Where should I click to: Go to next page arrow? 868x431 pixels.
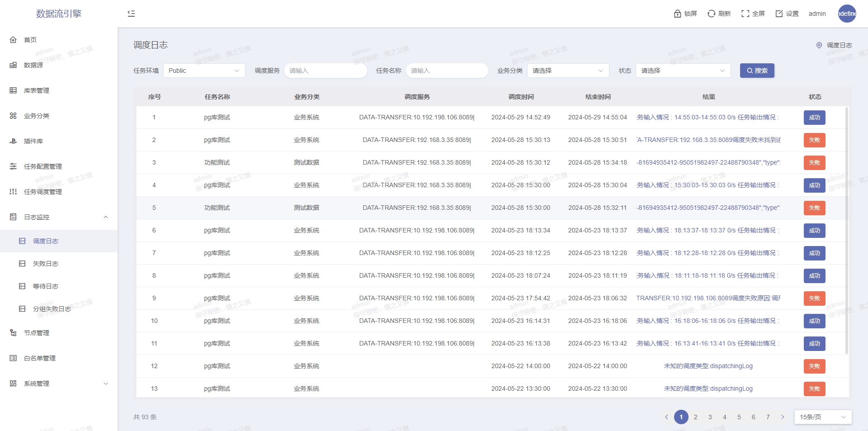tap(783, 417)
